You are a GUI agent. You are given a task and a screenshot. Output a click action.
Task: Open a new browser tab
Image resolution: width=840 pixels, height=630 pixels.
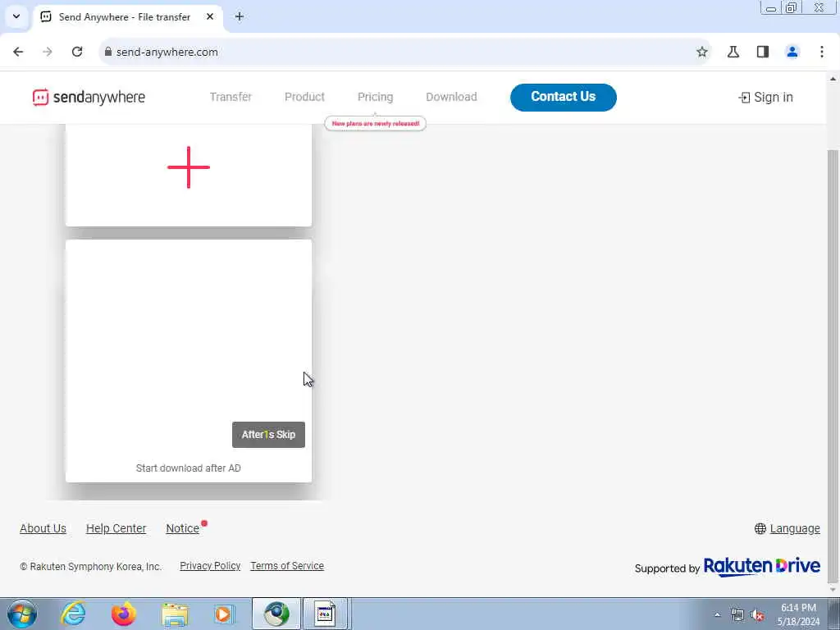coord(240,16)
